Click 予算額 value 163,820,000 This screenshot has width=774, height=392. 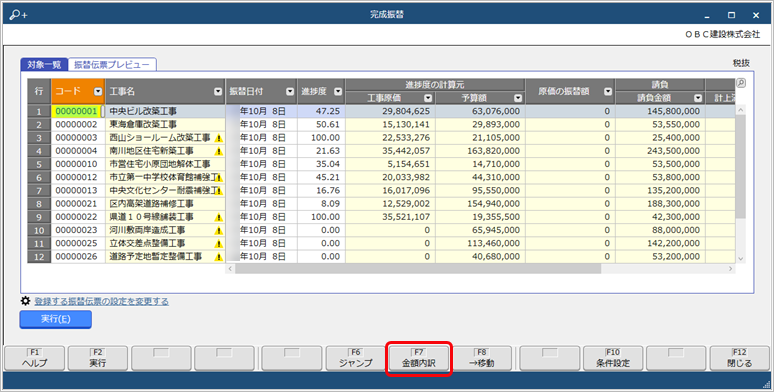tap(480, 151)
